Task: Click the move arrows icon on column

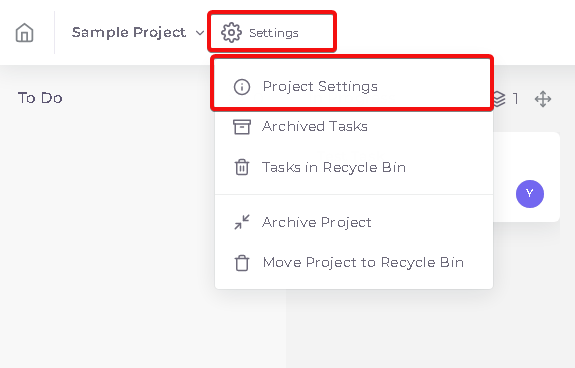Action: (543, 99)
